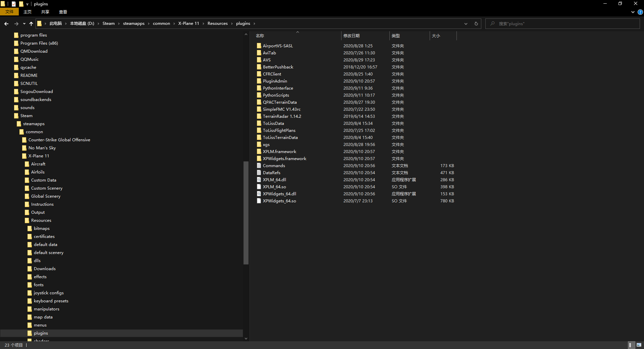Select the PythonInterface folder icon
The height and width of the screenshot is (349, 644).
pos(259,88)
